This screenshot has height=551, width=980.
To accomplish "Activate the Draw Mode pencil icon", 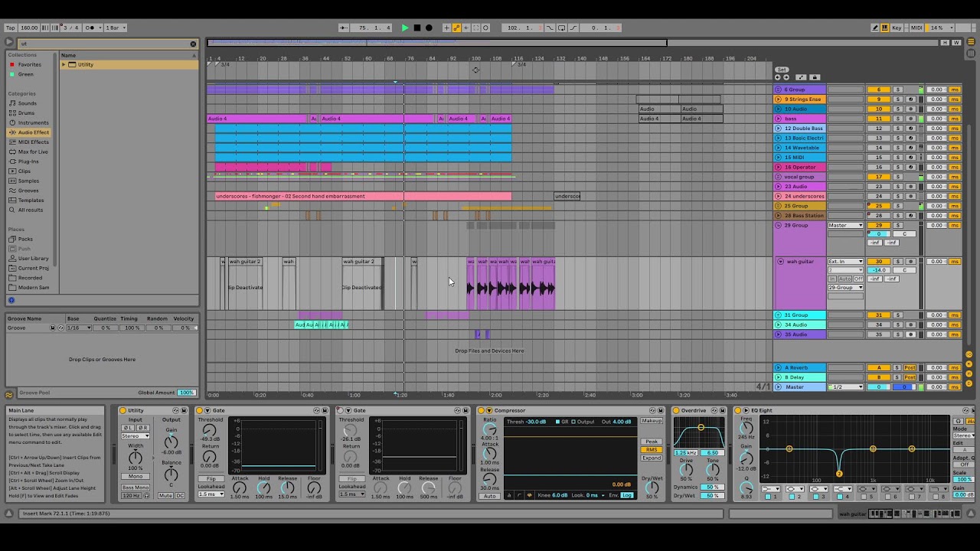I will [x=875, y=28].
